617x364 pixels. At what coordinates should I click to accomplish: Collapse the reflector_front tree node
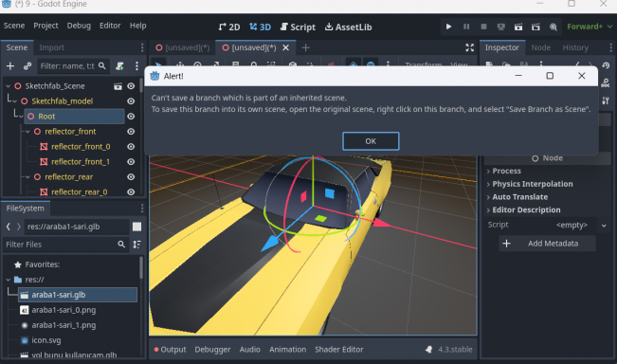[x=27, y=132]
